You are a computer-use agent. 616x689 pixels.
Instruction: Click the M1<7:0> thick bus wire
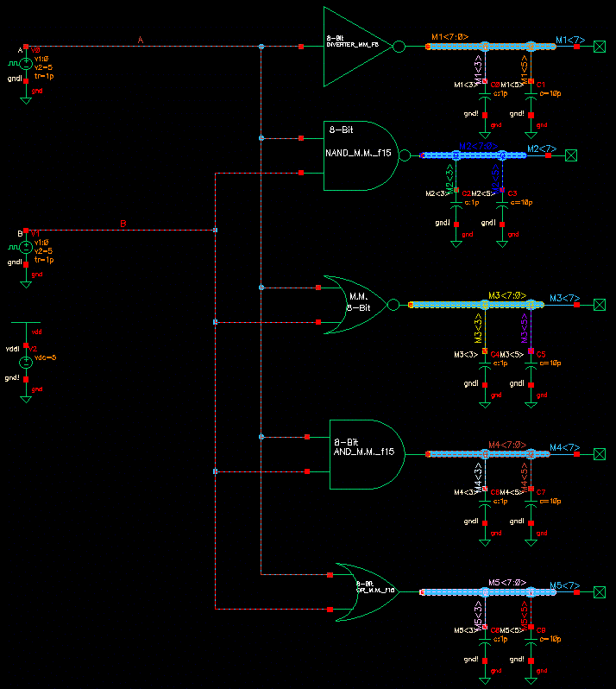pyautogui.click(x=491, y=46)
